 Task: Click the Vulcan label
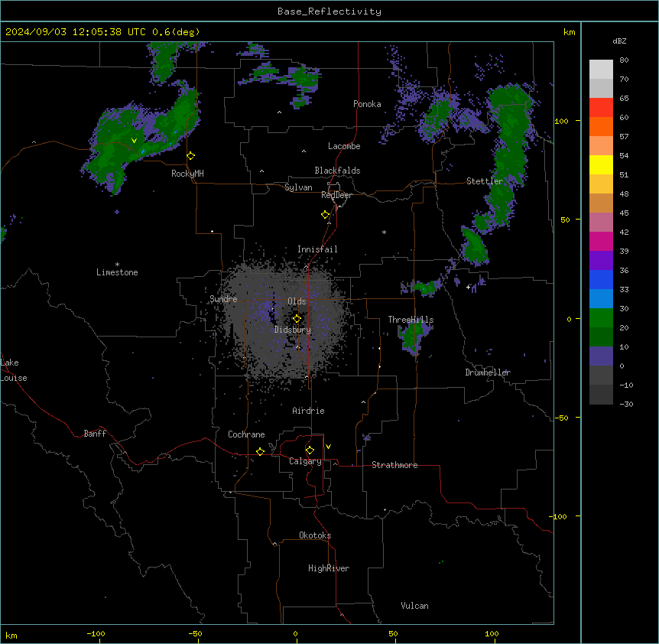(x=415, y=606)
